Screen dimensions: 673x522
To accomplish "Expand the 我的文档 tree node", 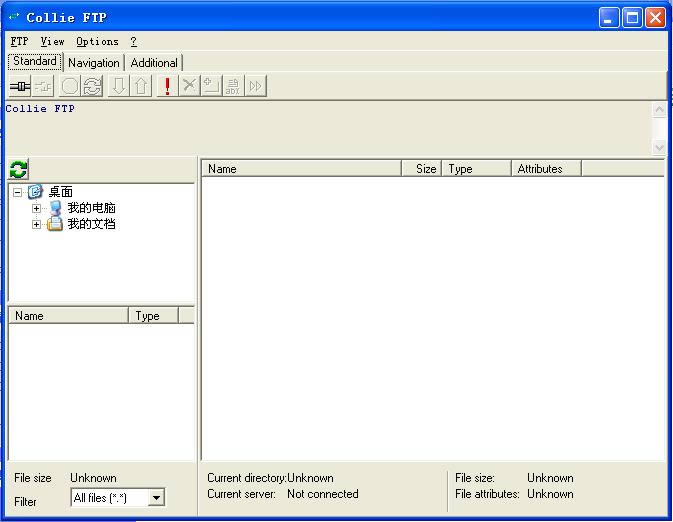I will click(36, 224).
